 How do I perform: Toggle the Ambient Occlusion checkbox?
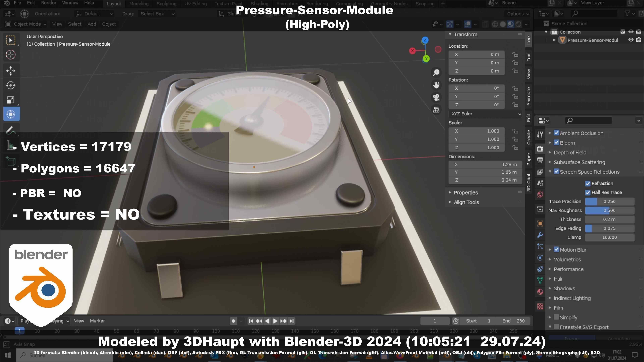[x=556, y=133]
